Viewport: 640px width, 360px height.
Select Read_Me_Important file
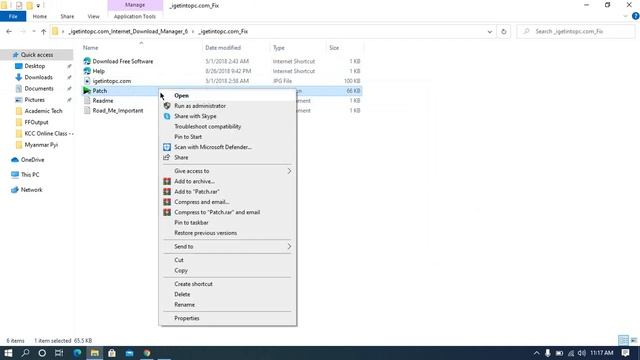(x=118, y=110)
